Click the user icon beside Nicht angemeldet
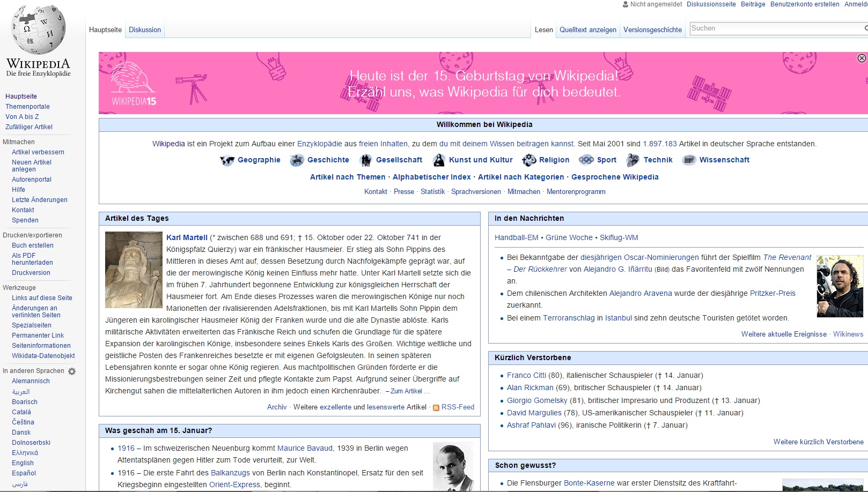The width and height of the screenshot is (868, 492). point(625,4)
